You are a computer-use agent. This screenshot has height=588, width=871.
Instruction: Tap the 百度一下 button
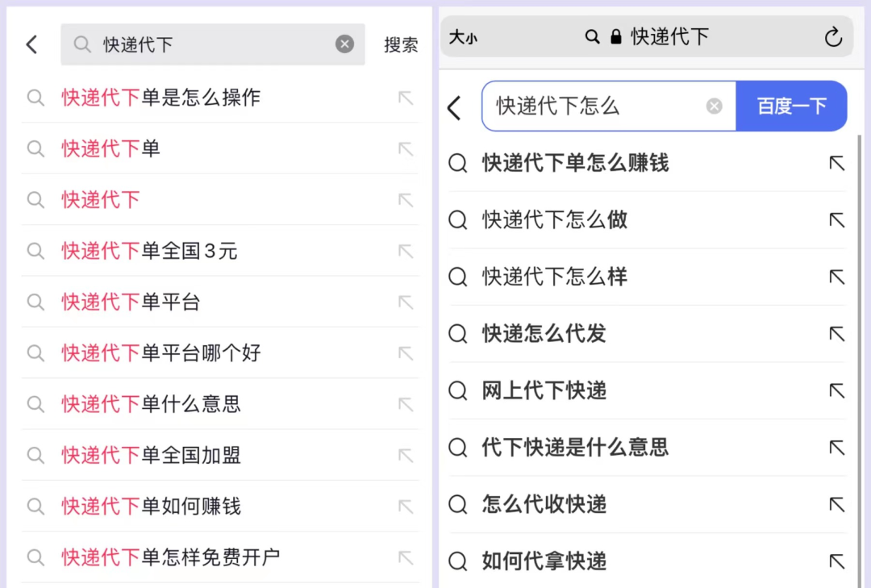[x=792, y=106]
